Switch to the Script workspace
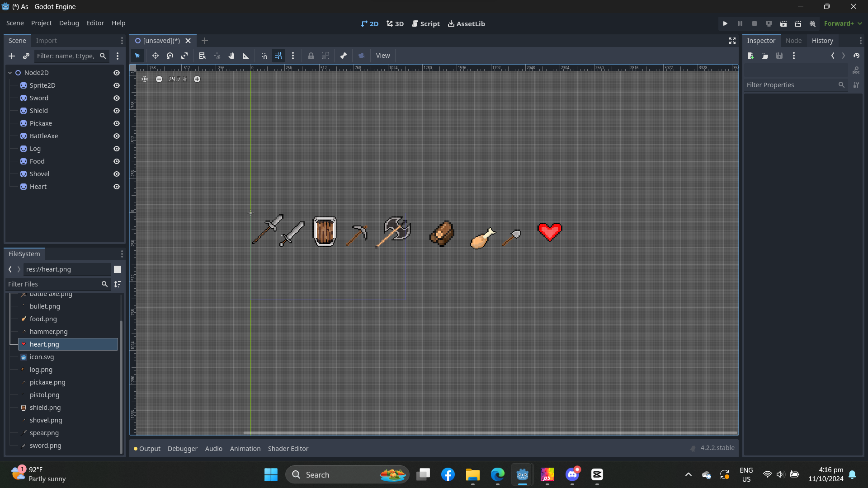Viewport: 868px width, 488px height. click(x=425, y=23)
